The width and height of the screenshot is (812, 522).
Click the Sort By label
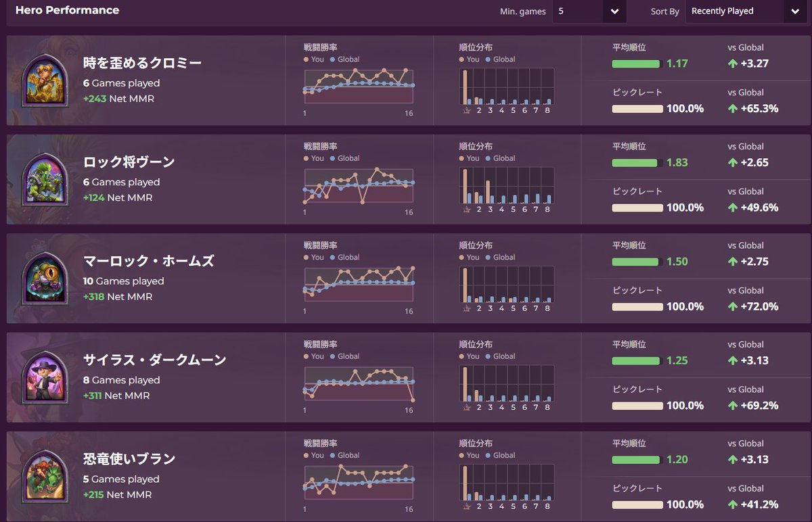click(665, 11)
